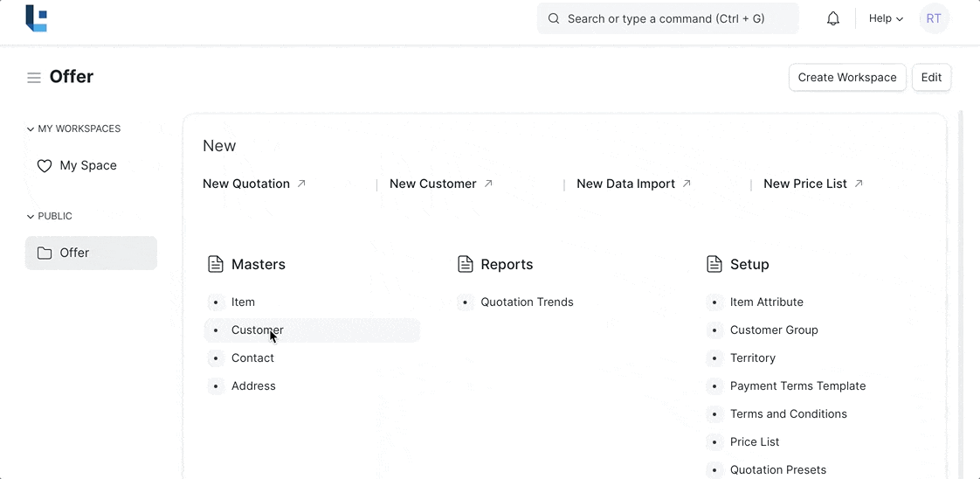This screenshot has height=479, width=980.
Task: Click the Reports section document icon
Action: tap(466, 264)
